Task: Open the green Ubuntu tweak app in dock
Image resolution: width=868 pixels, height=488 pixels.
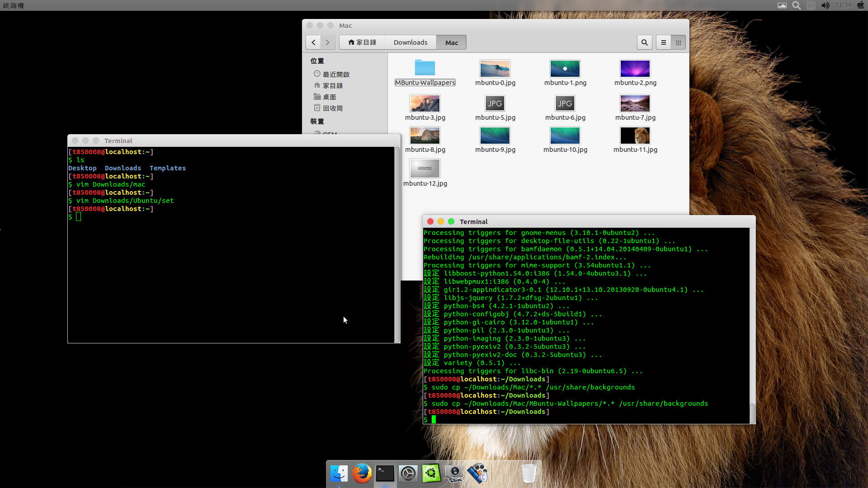Action: (431, 474)
